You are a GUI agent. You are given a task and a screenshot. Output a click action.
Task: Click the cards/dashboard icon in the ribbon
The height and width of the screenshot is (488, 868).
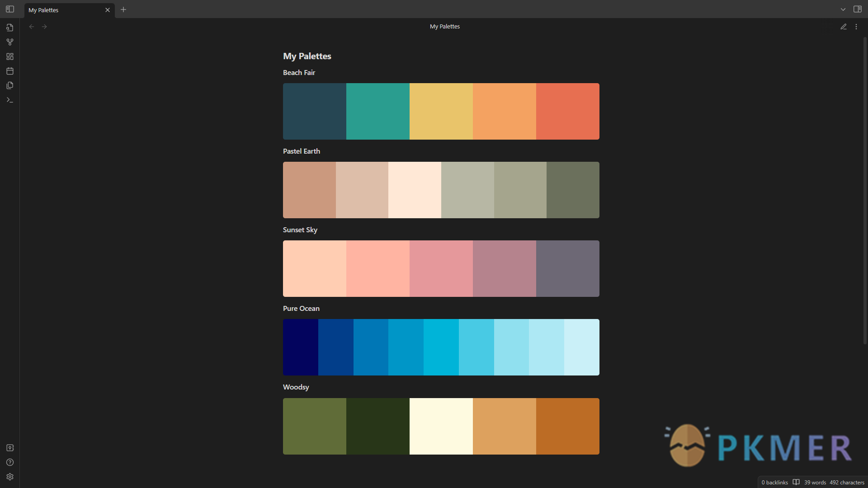[10, 56]
